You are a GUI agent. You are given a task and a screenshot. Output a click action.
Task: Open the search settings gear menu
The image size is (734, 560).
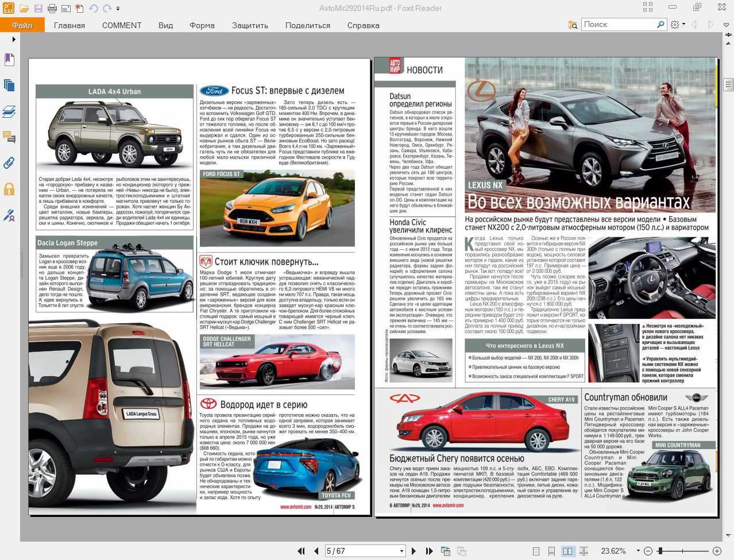coord(677,25)
